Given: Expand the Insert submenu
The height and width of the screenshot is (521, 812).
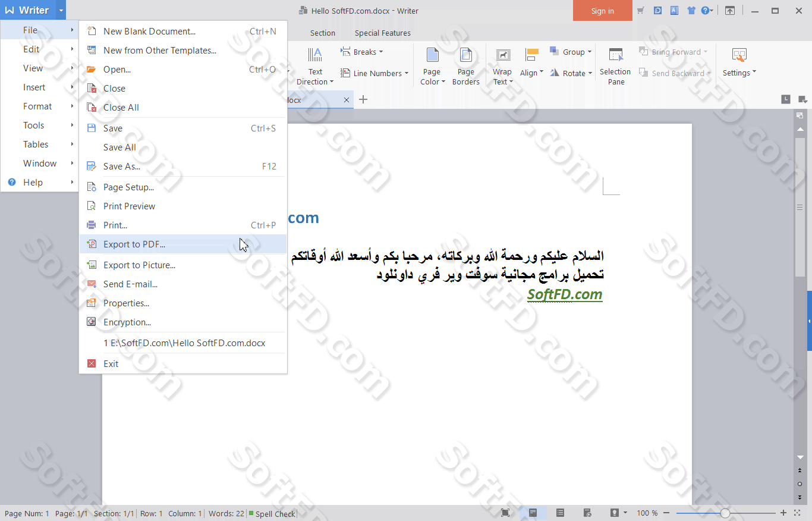Looking at the screenshot, I should pos(39,87).
